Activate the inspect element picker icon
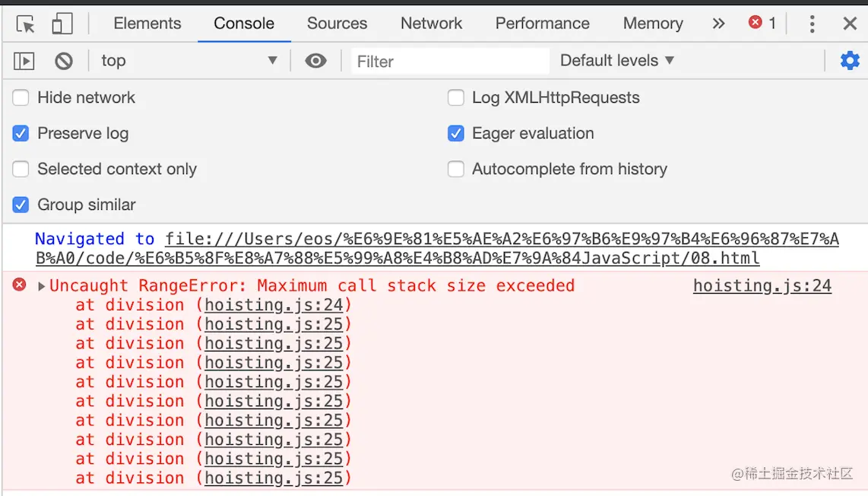Viewport: 868px width, 496px height. (x=26, y=24)
